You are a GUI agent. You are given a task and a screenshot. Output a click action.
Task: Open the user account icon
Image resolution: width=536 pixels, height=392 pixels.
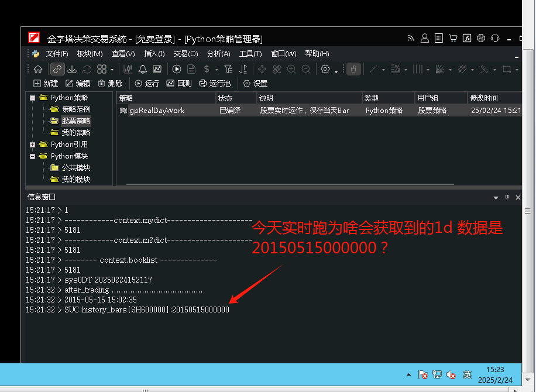click(425, 39)
